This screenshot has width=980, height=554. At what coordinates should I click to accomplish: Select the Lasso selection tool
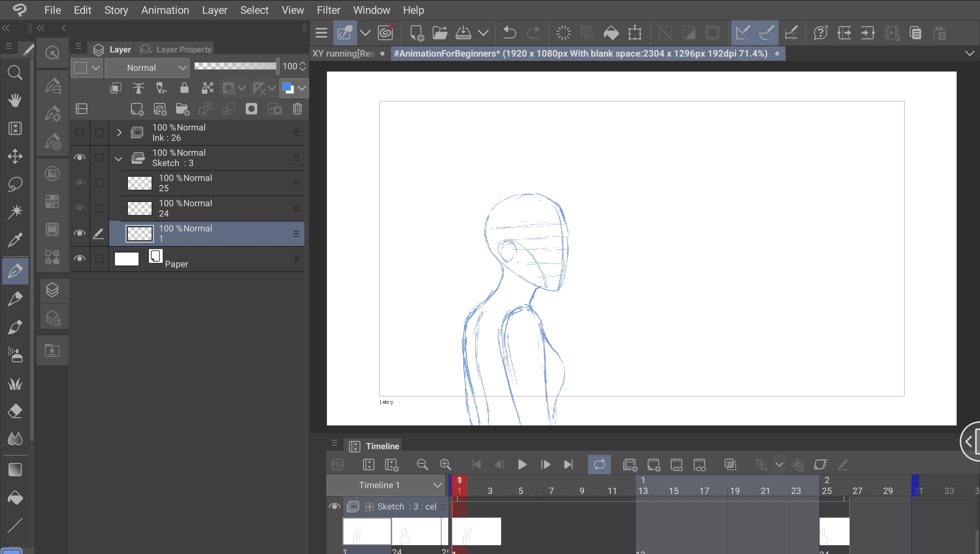(15, 184)
